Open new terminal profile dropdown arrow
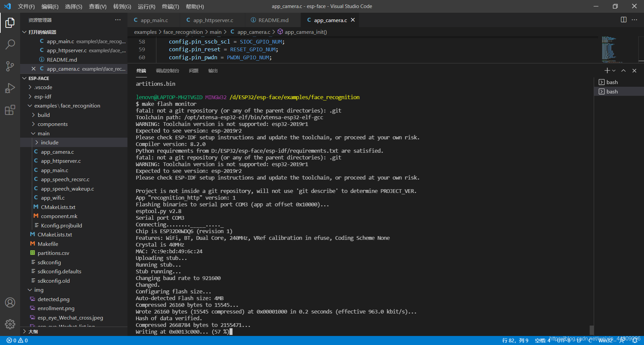644x345 pixels. [614, 71]
